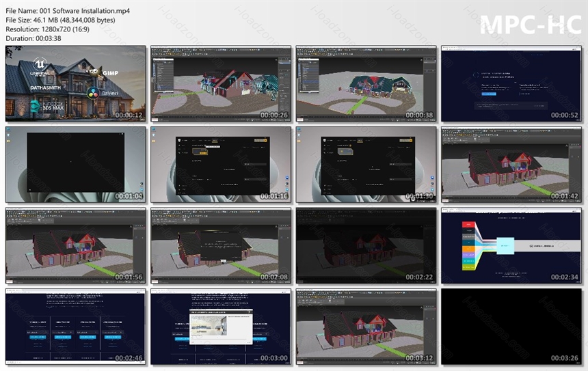This screenshot has width=588, height=371.
Task: Choose the dialog frame stamped 00:02:08
Action: pyautogui.click(x=221, y=246)
